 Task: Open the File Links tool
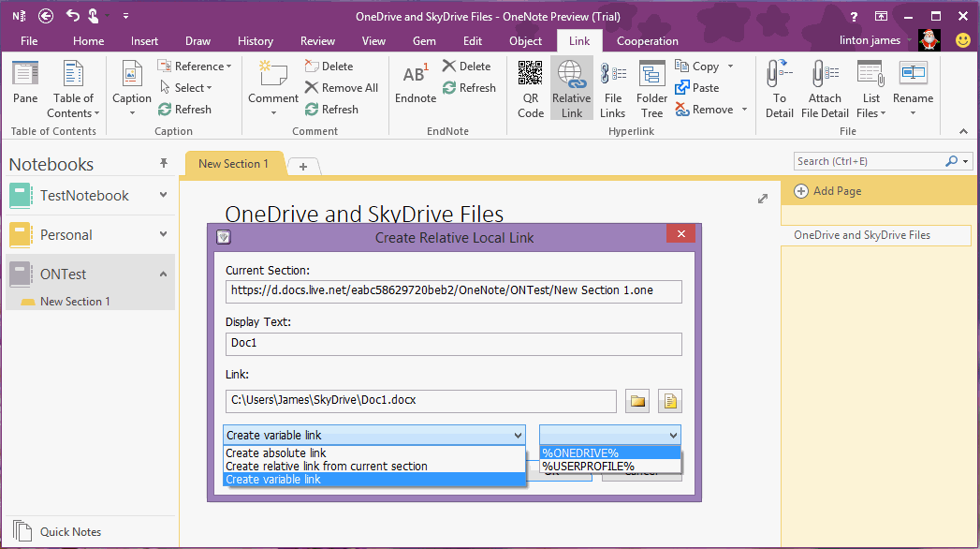[612, 89]
